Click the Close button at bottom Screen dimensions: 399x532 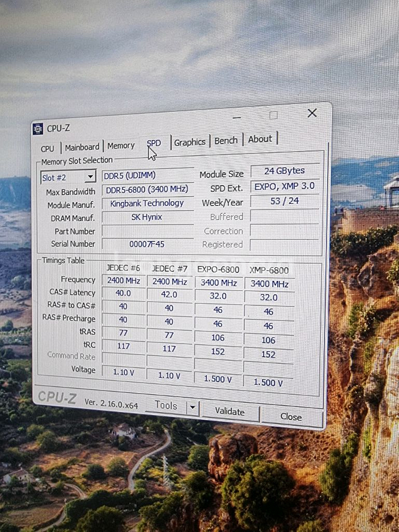291,417
